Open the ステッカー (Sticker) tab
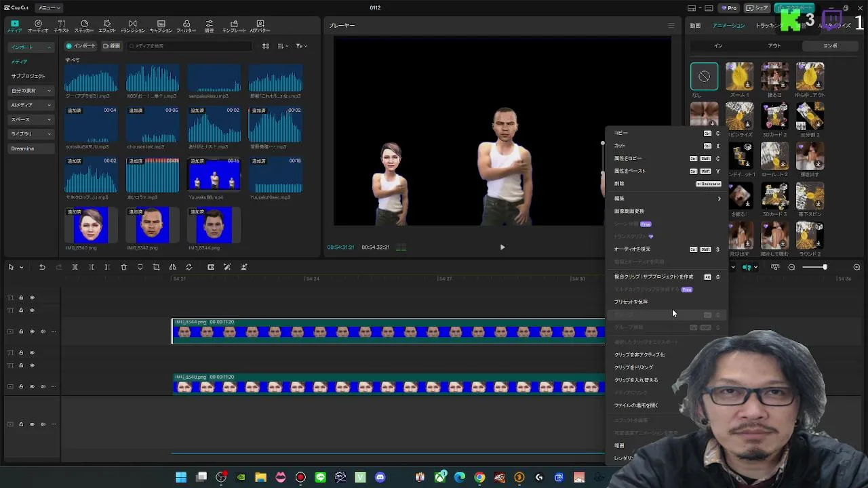 click(84, 26)
